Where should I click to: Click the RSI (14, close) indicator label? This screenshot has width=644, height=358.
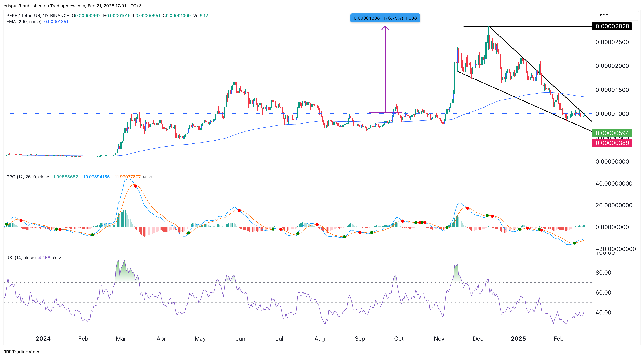(x=21, y=258)
